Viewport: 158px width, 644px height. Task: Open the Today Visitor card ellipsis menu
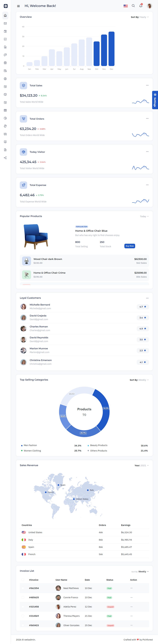147,152
